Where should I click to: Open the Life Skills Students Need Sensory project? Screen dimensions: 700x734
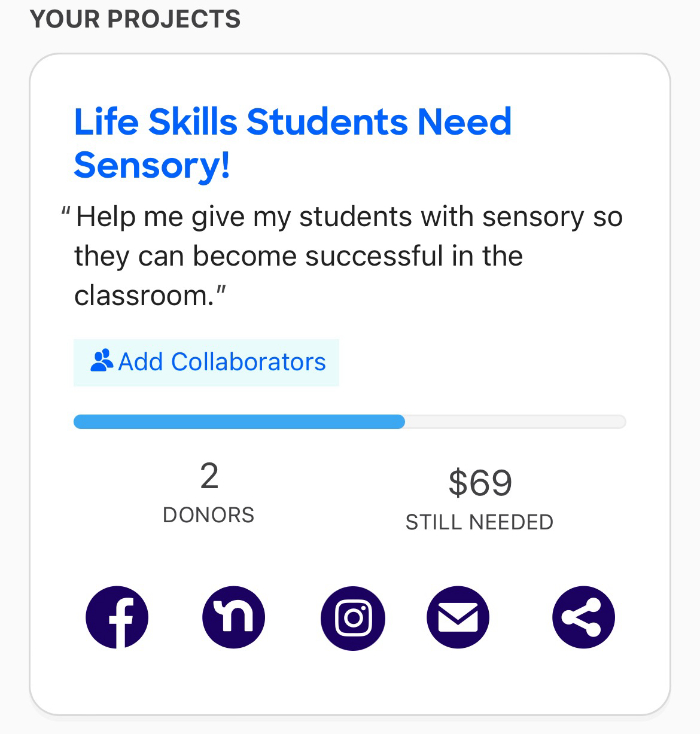[x=293, y=143]
